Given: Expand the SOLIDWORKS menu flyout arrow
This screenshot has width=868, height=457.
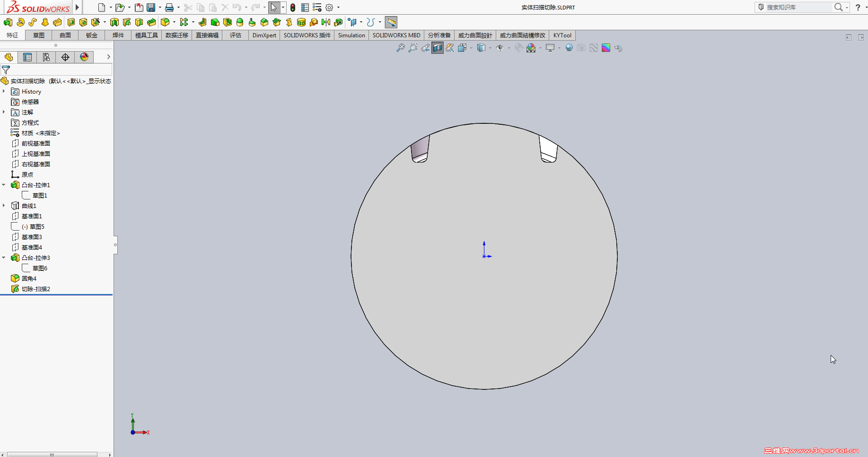Looking at the screenshot, I should pos(77,7).
